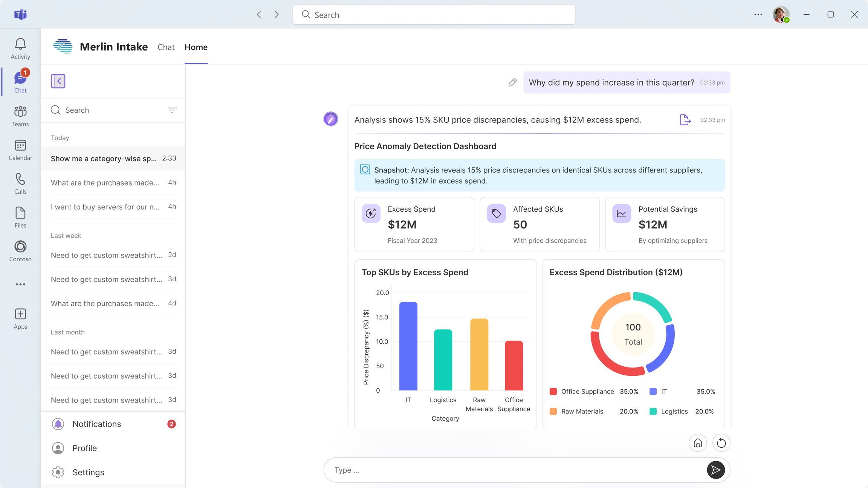Select the Potential Savings card
868x488 pixels.
coord(665,224)
